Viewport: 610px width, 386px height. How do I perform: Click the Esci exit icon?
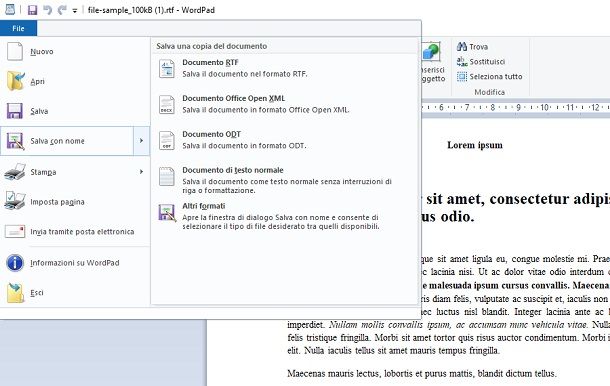click(16, 293)
